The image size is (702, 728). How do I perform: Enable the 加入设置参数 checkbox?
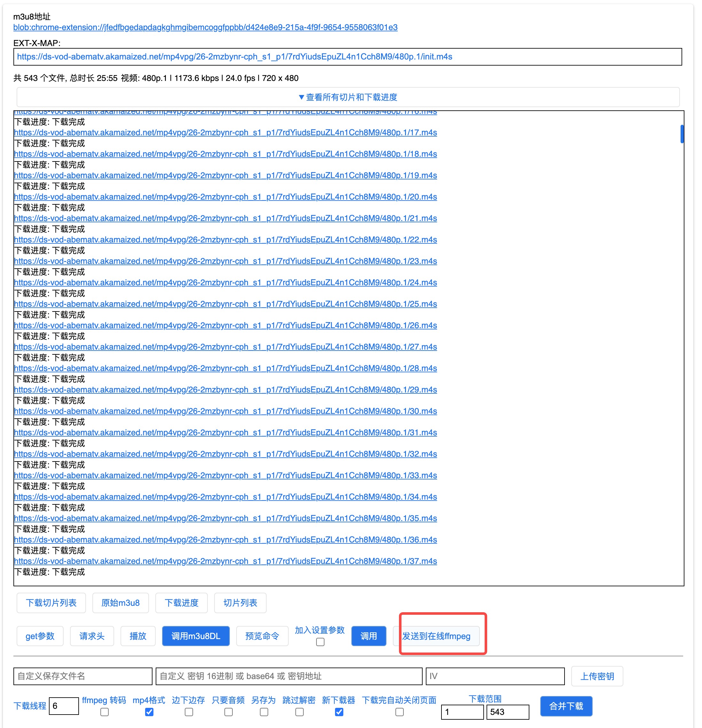pyautogui.click(x=320, y=642)
